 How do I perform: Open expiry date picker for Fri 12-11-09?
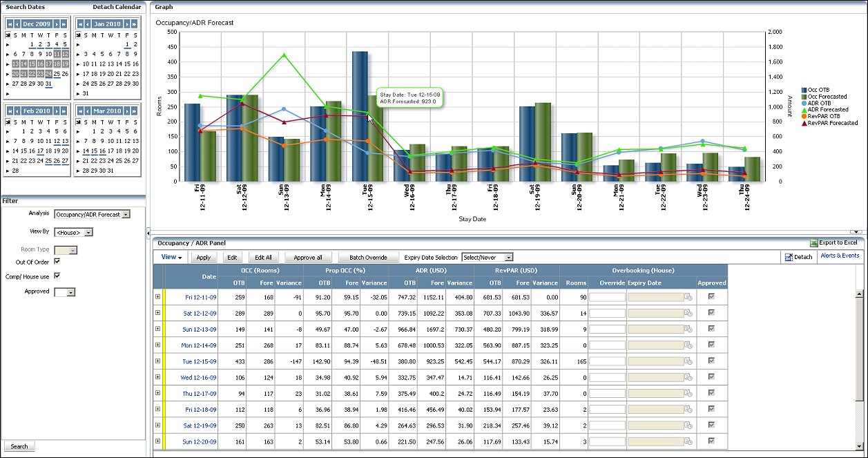click(x=688, y=297)
